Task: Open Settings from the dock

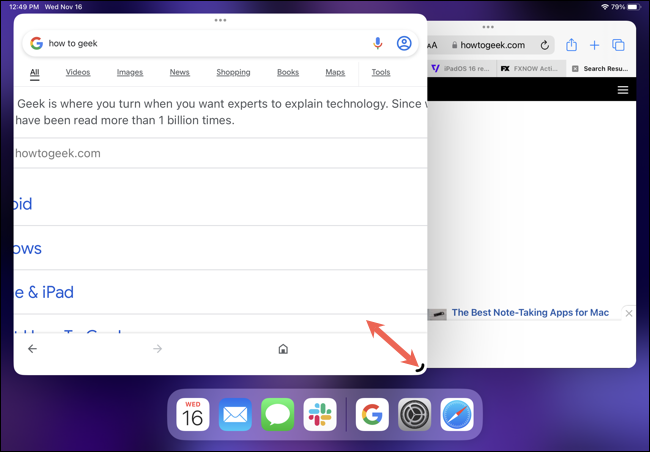Action: coord(414,414)
